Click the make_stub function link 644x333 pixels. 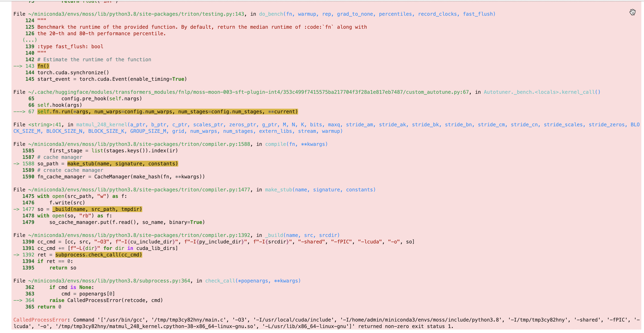pyautogui.click(x=278, y=189)
